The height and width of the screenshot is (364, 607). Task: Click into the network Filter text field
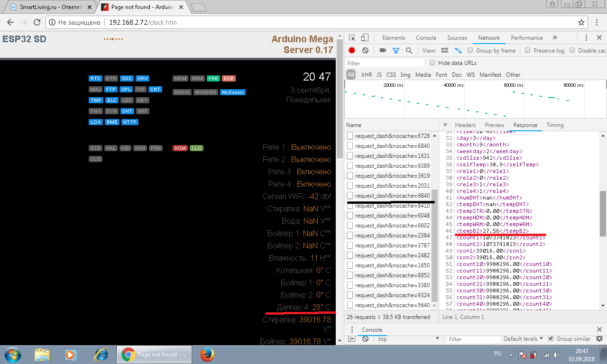pyautogui.click(x=384, y=63)
